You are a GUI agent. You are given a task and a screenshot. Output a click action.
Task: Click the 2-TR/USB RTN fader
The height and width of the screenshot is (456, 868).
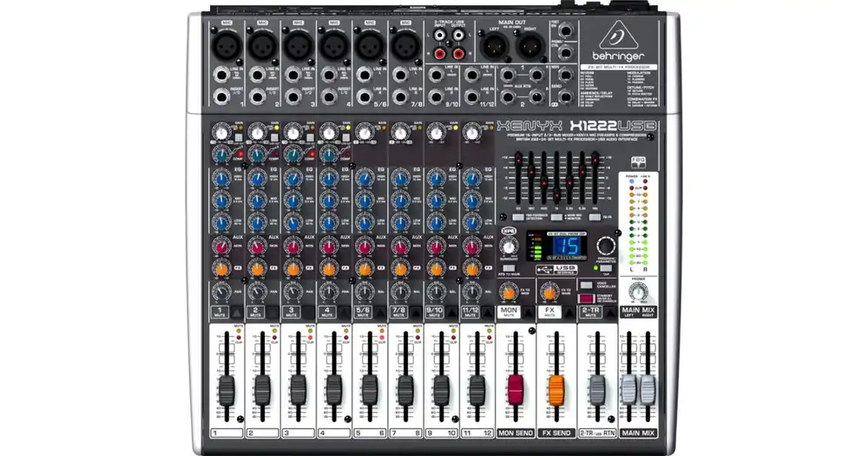(597, 390)
